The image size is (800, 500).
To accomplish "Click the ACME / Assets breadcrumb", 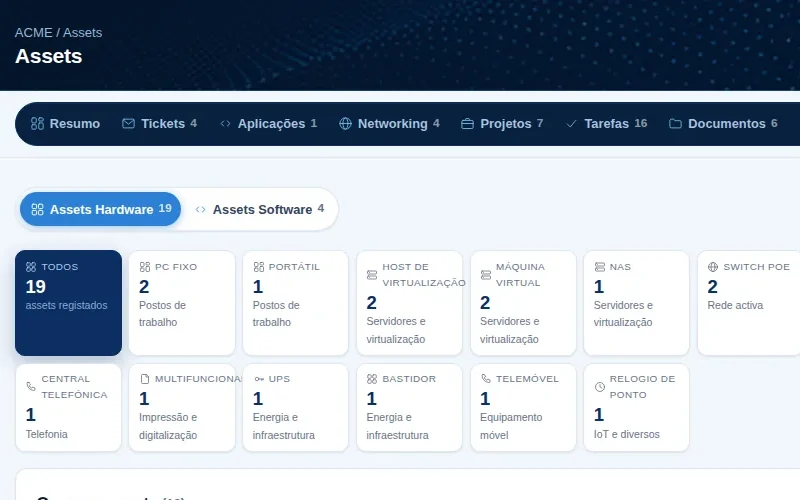I will (x=58, y=33).
